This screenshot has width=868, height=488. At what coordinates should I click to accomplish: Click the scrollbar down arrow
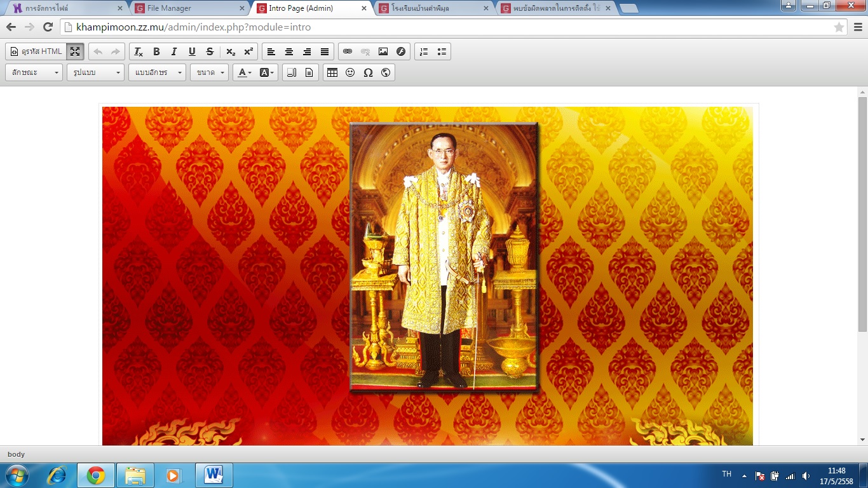point(862,439)
